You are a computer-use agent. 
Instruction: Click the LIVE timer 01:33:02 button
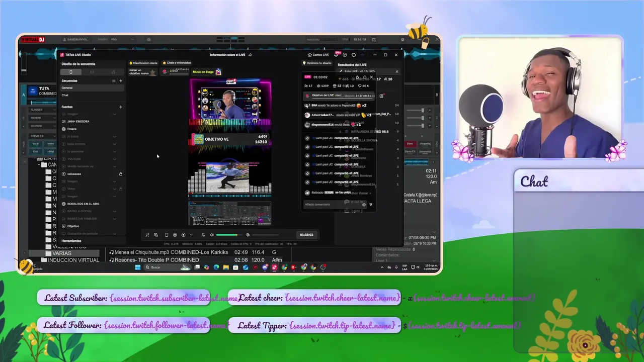click(306, 235)
